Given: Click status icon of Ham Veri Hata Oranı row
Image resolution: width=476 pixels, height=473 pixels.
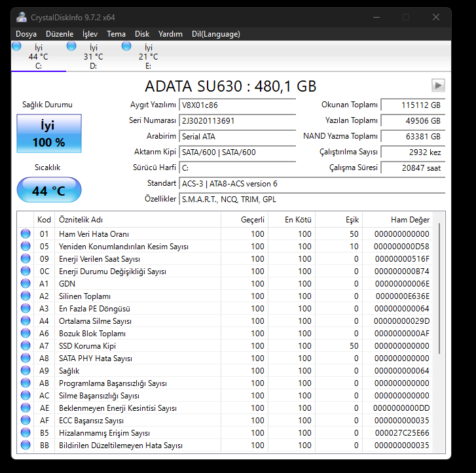Looking at the screenshot, I should click(26, 234).
